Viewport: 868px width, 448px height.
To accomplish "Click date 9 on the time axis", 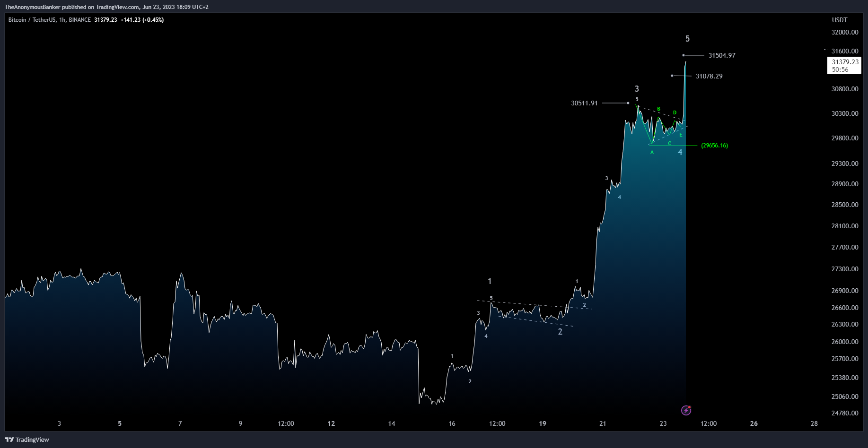I will [x=240, y=423].
